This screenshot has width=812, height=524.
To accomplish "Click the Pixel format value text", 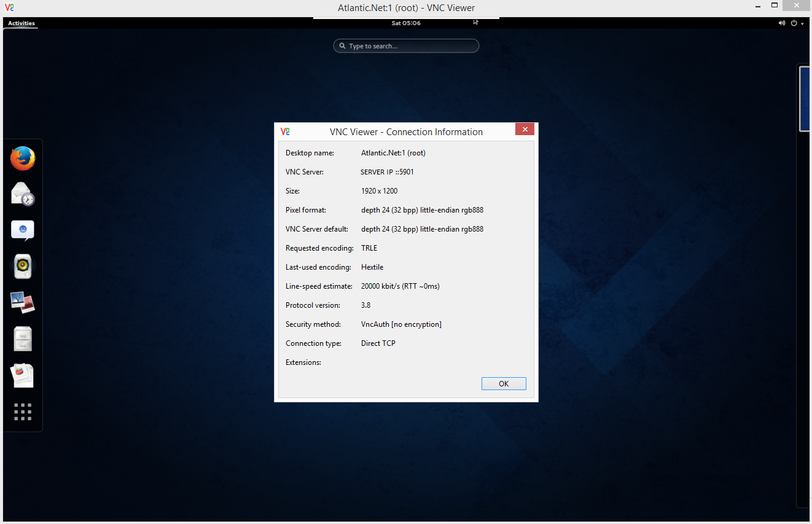I will (x=423, y=210).
